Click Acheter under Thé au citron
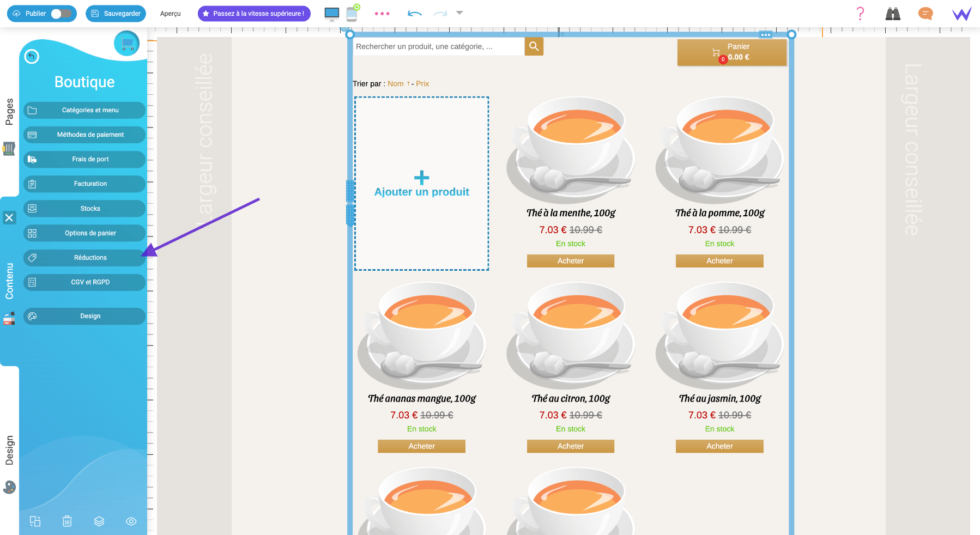980x535 pixels. click(x=571, y=446)
